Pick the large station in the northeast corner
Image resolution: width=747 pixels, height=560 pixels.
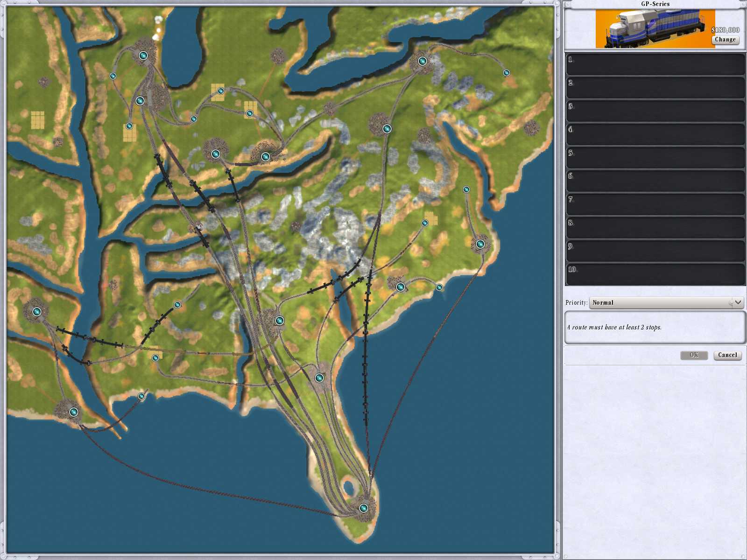[x=423, y=61]
